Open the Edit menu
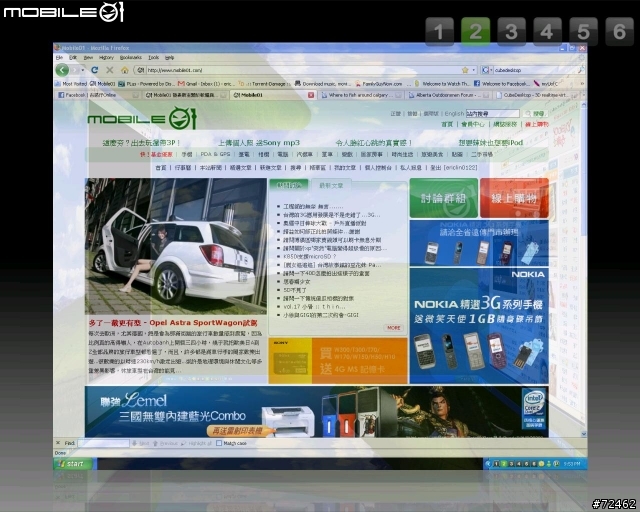 73,58
